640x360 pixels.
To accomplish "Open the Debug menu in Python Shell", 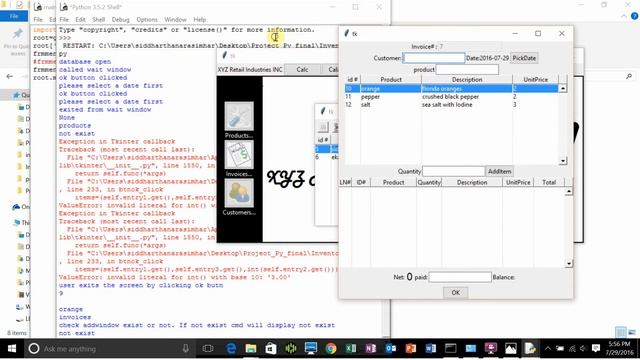I will coord(120,20).
